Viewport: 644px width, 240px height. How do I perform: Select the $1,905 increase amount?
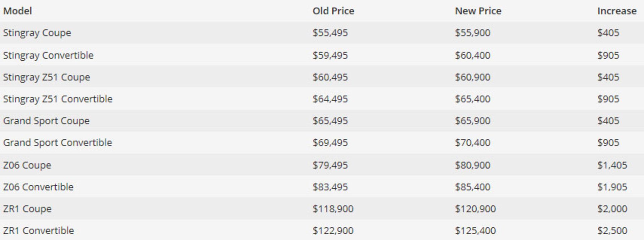point(612,187)
